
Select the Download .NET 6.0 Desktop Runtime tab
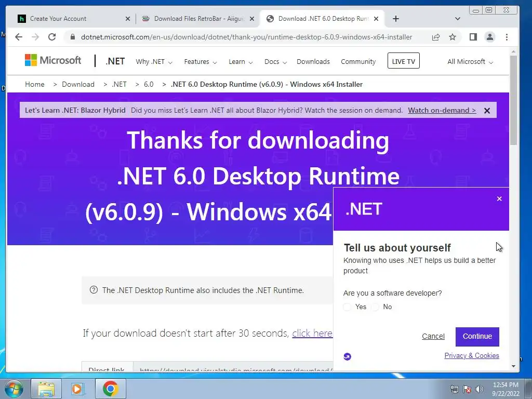[322, 19]
